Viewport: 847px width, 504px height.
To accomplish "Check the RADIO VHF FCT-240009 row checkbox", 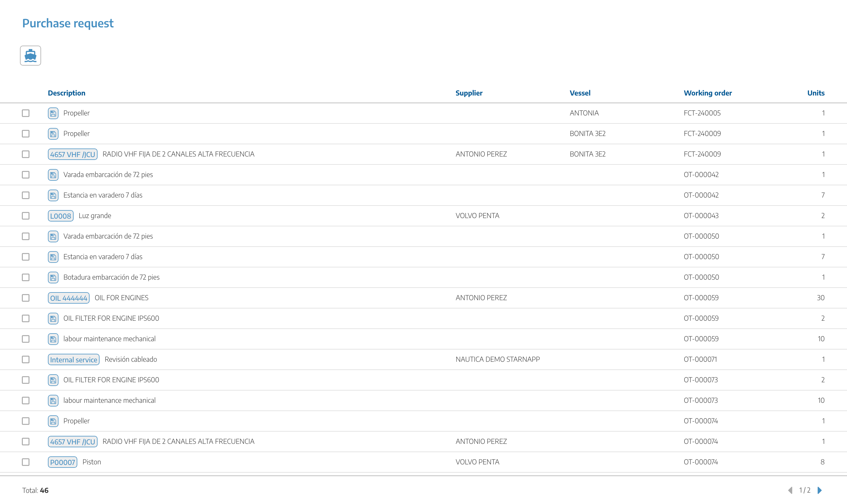I will [26, 154].
